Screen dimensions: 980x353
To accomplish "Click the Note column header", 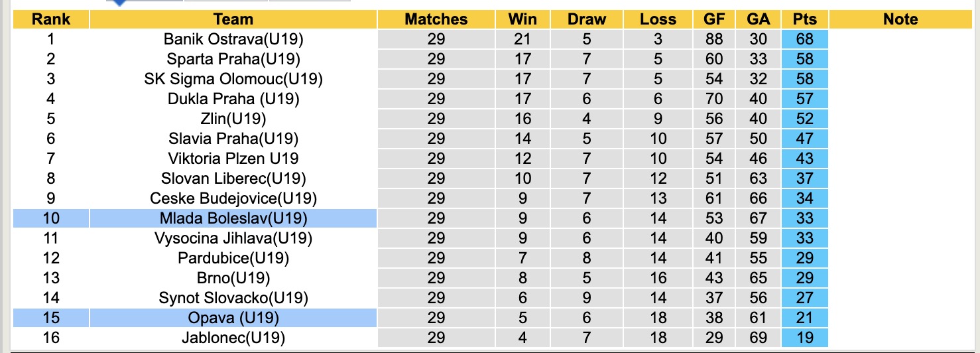I will (900, 19).
